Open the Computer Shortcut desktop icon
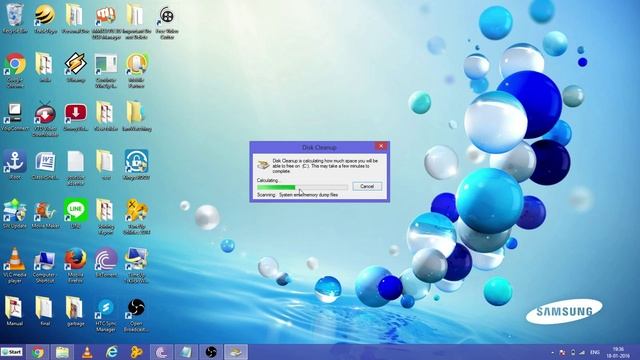 click(45, 265)
